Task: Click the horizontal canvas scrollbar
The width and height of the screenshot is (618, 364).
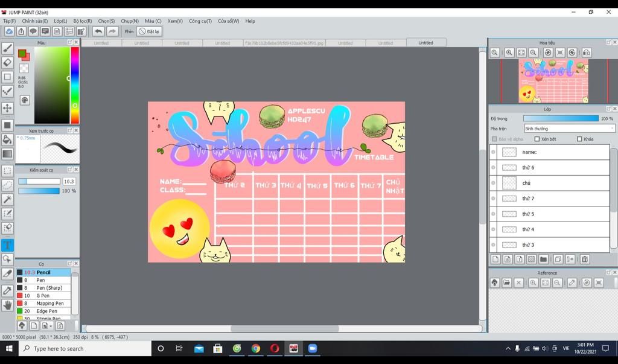Action: (284, 328)
